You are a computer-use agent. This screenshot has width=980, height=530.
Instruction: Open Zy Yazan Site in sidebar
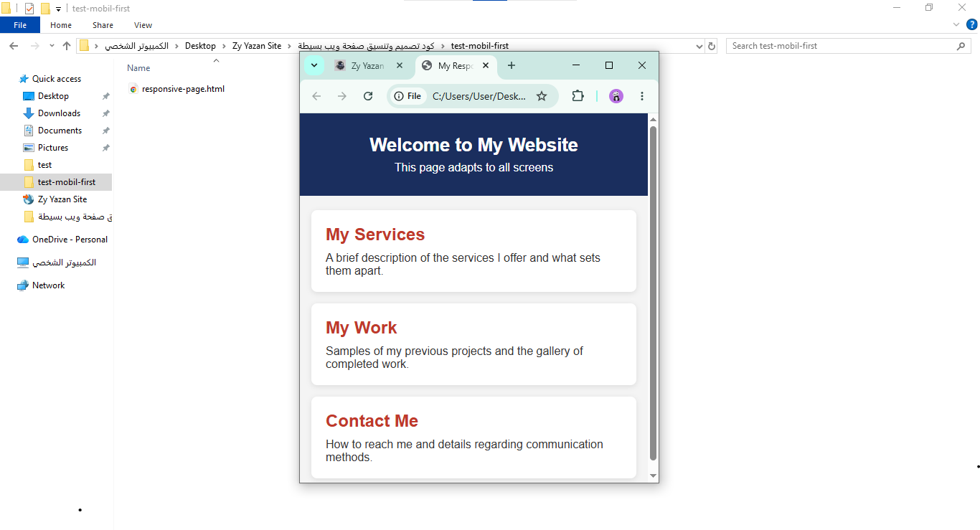click(62, 199)
